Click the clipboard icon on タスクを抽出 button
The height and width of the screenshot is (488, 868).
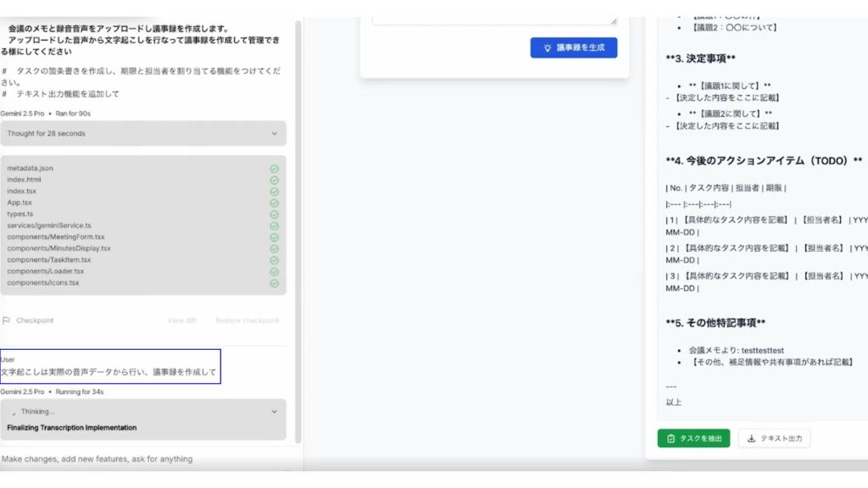671,438
